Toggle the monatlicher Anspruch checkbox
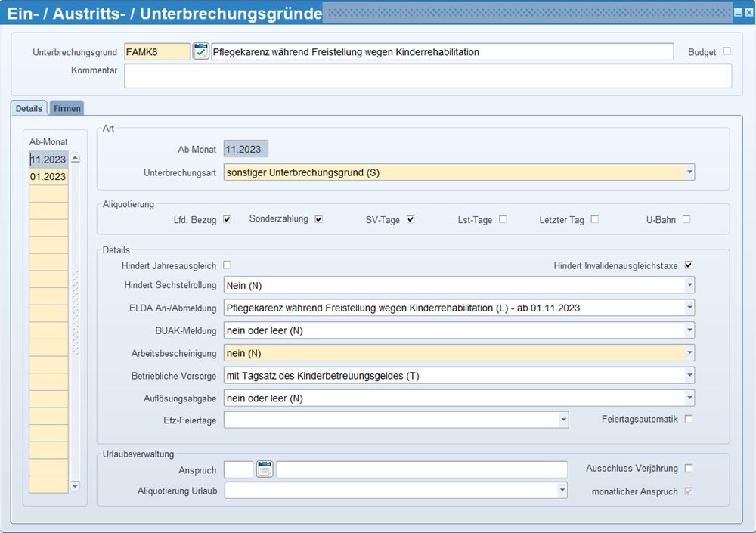756x533 pixels. pos(689,491)
